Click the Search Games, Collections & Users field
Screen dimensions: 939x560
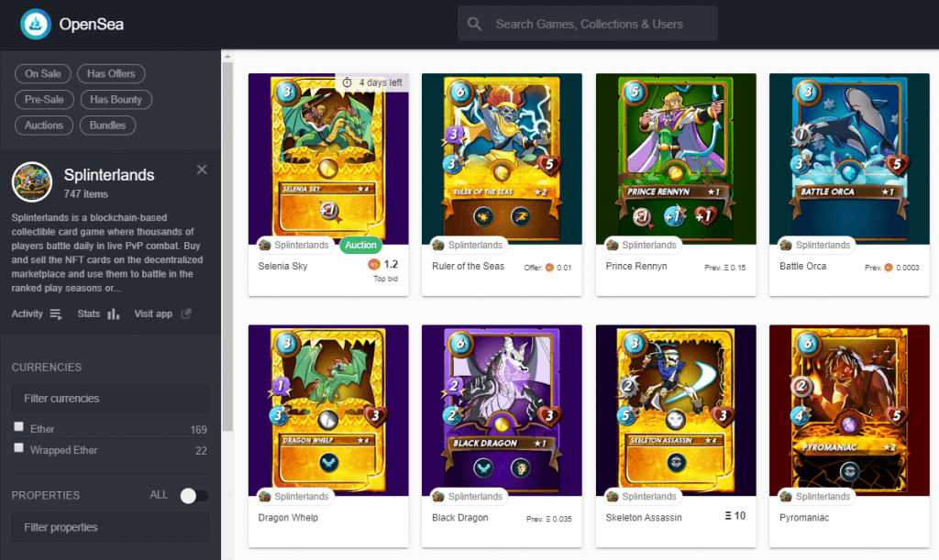[588, 24]
